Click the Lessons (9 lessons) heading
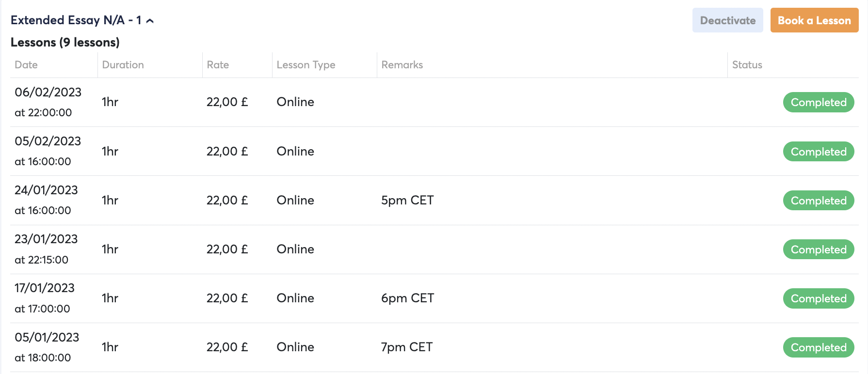This screenshot has height=374, width=868. tap(65, 43)
